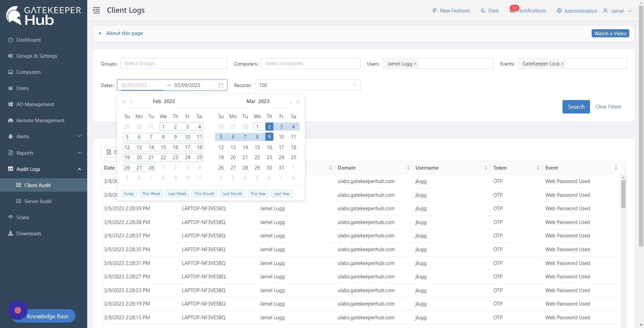Choose the Last Year preset
The image size is (644, 328).
(x=282, y=194)
